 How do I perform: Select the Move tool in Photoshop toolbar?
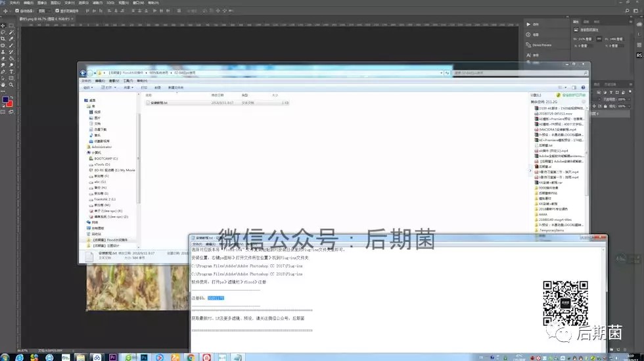[3, 26]
